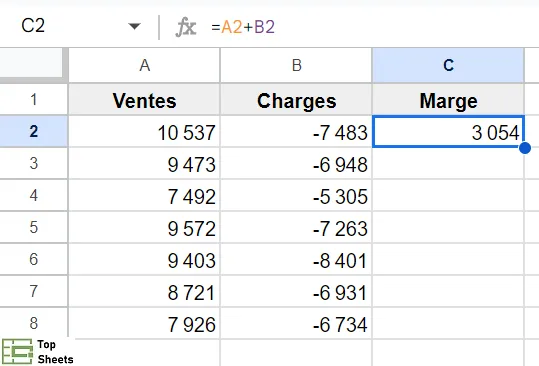Click the select-all corner box
539x366 pixels.
point(32,63)
